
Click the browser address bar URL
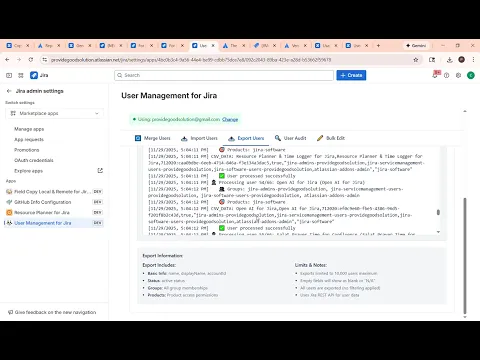point(191,60)
